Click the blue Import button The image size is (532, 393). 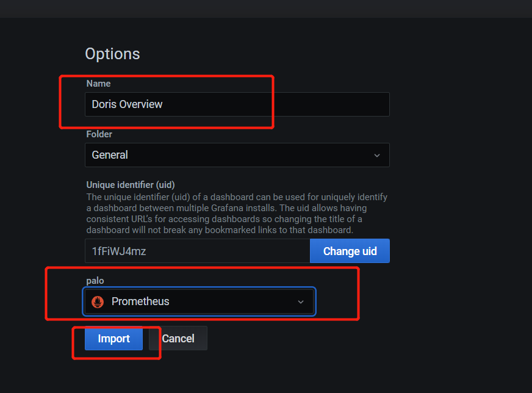pos(113,339)
